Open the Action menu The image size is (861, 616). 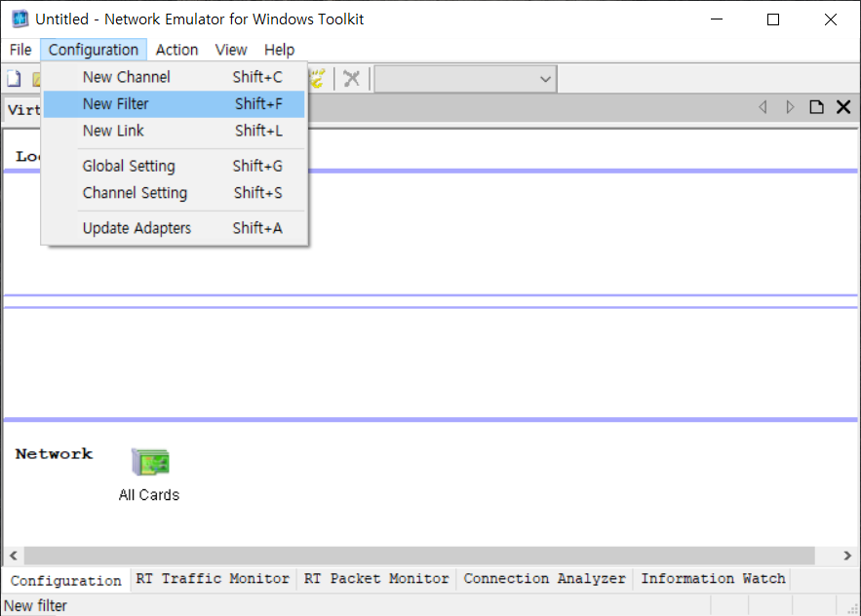[x=176, y=50]
